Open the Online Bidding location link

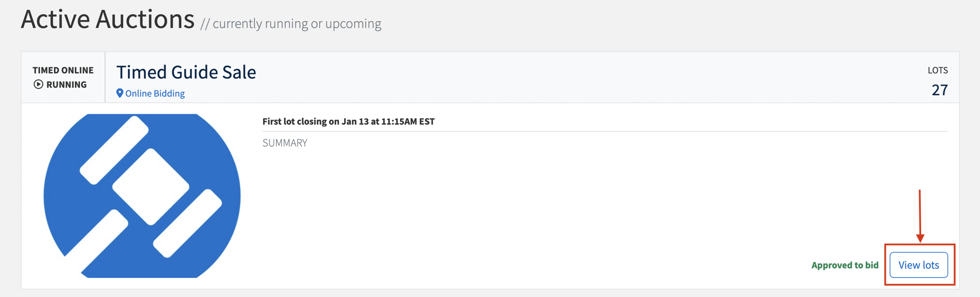pyautogui.click(x=155, y=93)
